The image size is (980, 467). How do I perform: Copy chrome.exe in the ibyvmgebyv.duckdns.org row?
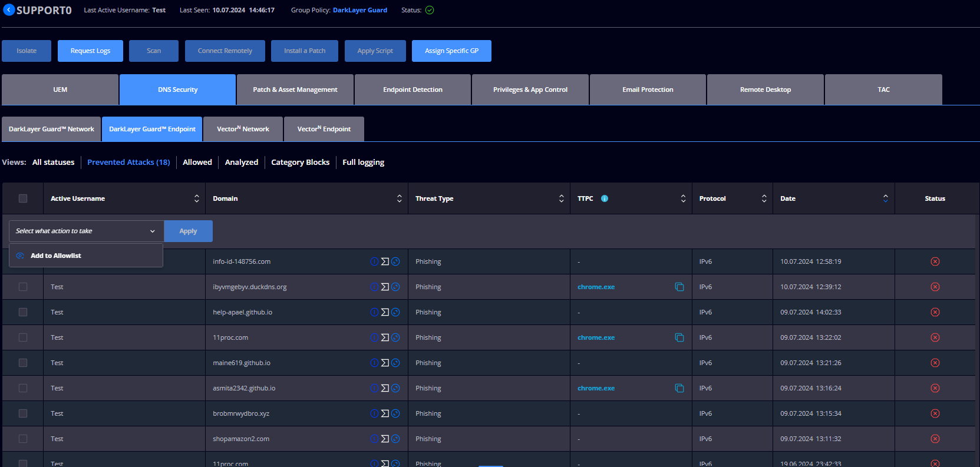pyautogui.click(x=679, y=287)
